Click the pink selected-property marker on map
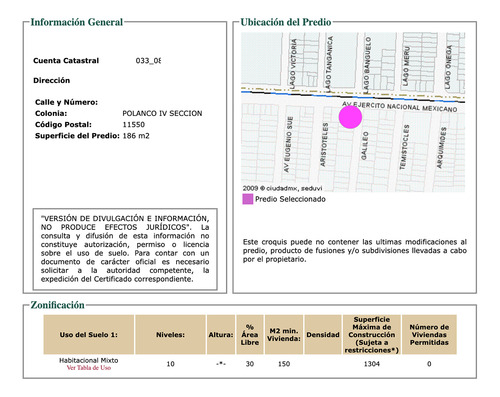Screen dimensions: 500x397 pyautogui.click(x=350, y=117)
